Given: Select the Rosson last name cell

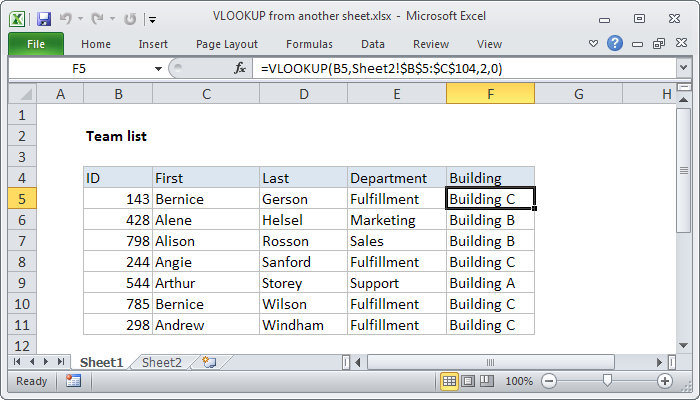Looking at the screenshot, I should tap(303, 241).
